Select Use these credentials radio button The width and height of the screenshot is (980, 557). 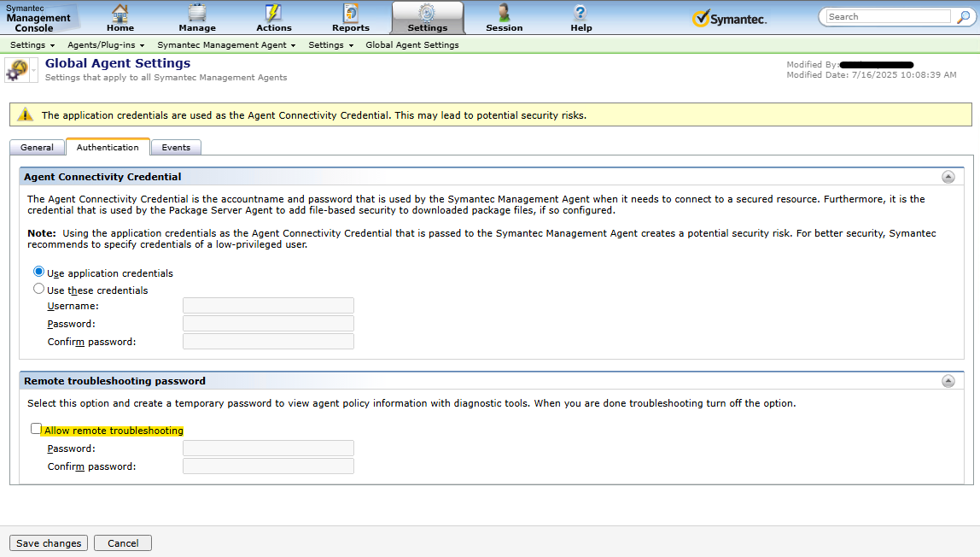click(38, 289)
